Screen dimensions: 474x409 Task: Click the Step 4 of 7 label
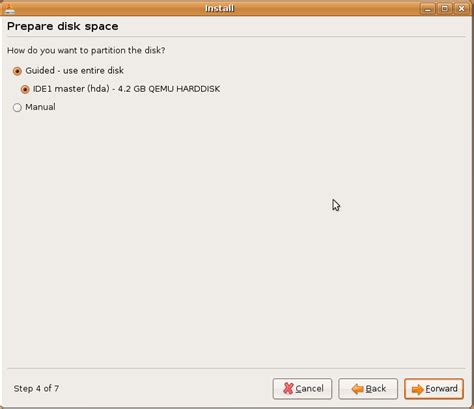(x=36, y=388)
